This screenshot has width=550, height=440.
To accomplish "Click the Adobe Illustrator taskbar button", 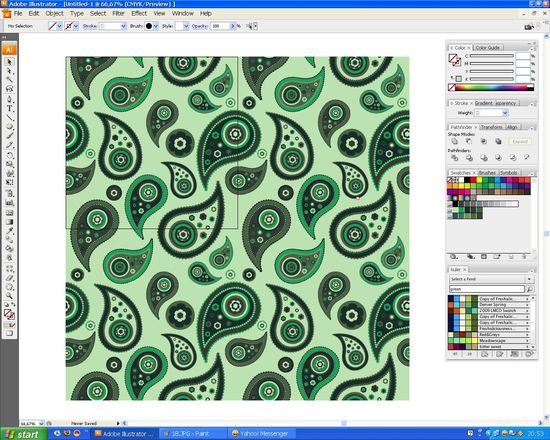I will tap(124, 434).
